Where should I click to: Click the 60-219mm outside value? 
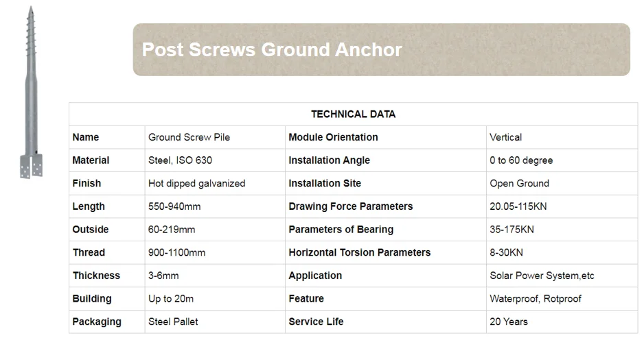point(172,230)
